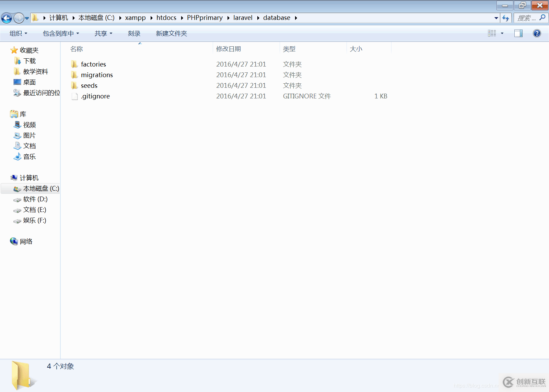Go to xampp in the breadcrumb

(x=136, y=18)
